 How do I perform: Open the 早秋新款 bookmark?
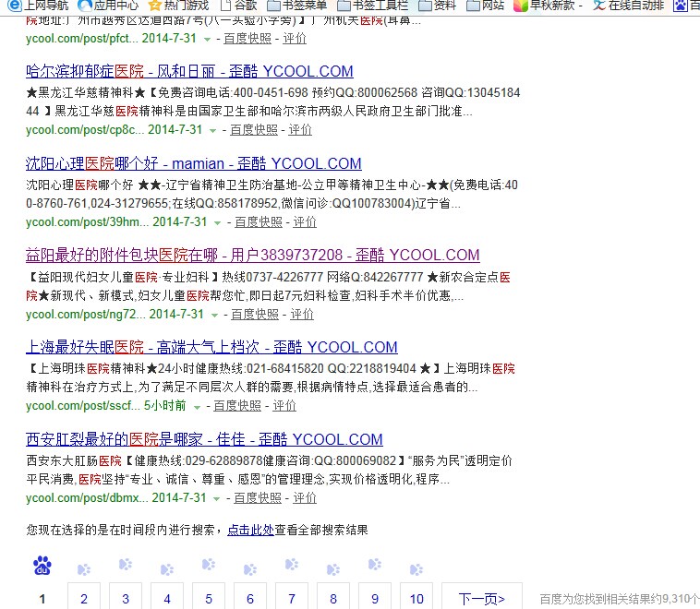point(549,6)
